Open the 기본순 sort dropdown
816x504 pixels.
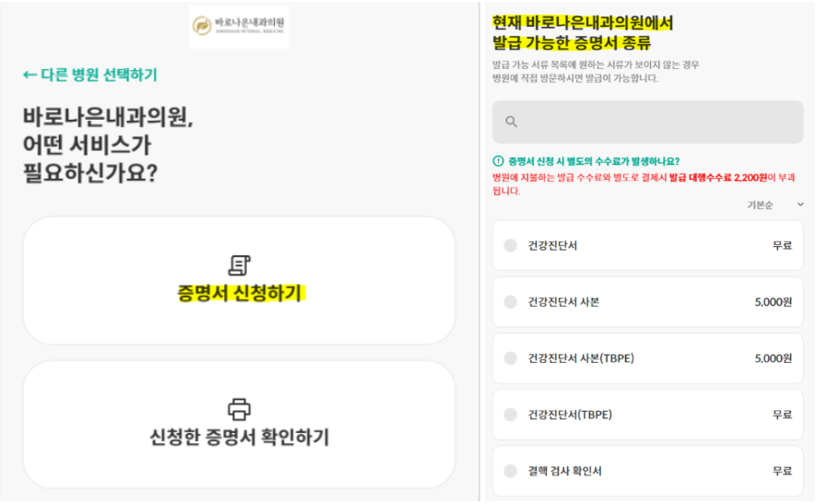[775, 205]
